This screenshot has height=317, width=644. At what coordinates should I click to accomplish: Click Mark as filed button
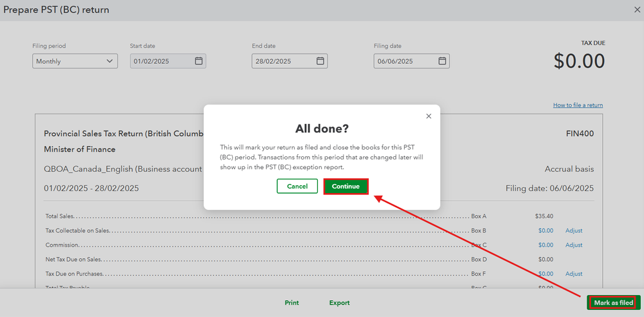coord(614,303)
